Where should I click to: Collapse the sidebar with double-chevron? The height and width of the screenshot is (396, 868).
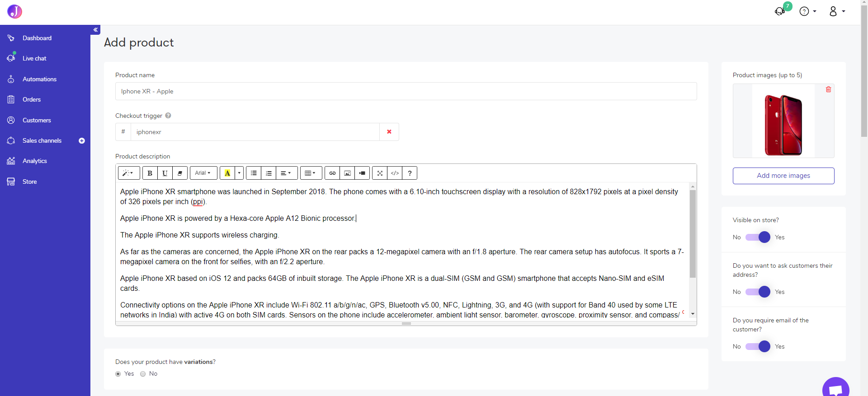[x=95, y=30]
